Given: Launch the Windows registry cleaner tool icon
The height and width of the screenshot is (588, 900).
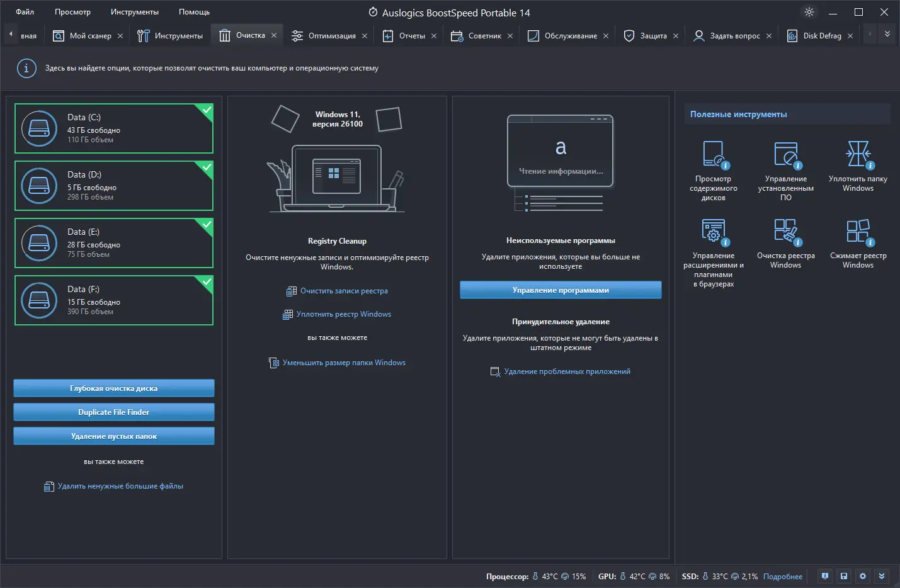Looking at the screenshot, I should tap(786, 231).
